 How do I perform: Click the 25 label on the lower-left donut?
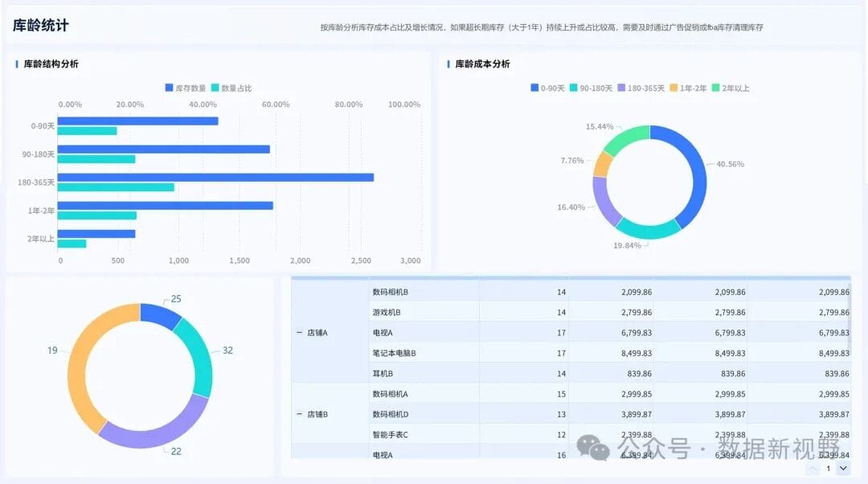(x=176, y=299)
